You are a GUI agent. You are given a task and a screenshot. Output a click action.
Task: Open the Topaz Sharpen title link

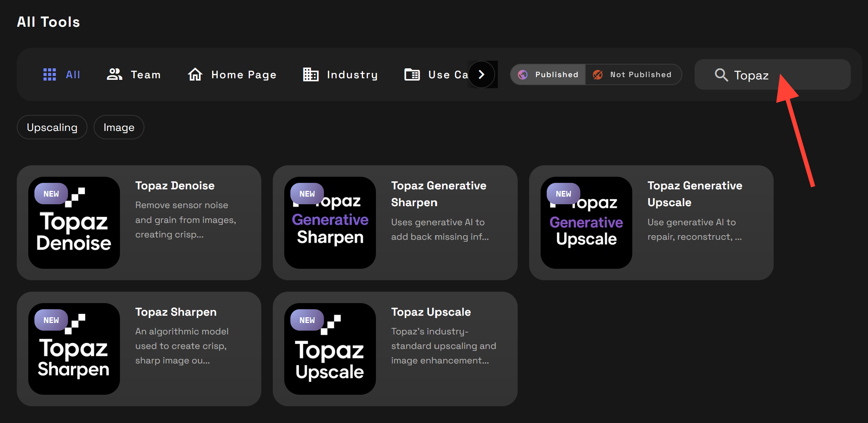pos(176,312)
